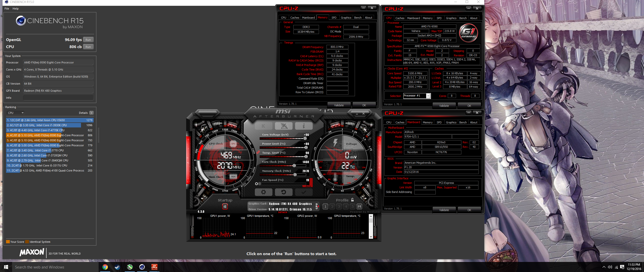Apply settings with the checkmark button
Image resolution: width=644 pixels, height=272 pixels.
304,192
